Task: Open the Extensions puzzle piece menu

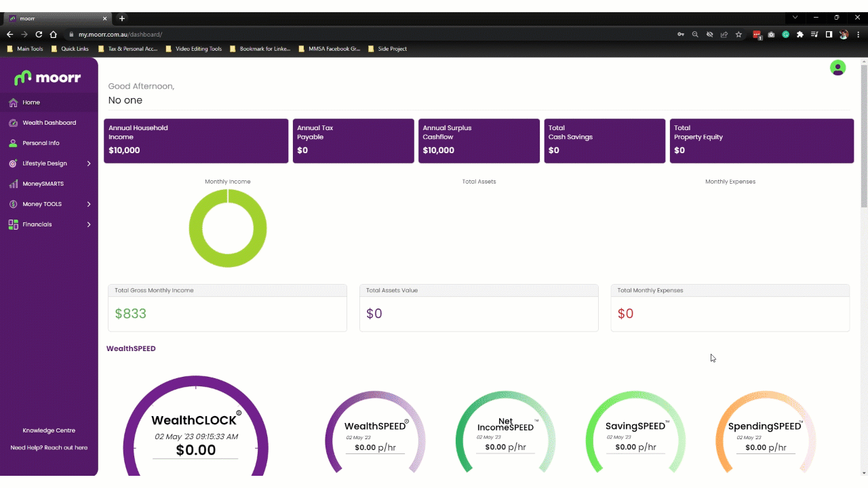Action: pos(800,34)
